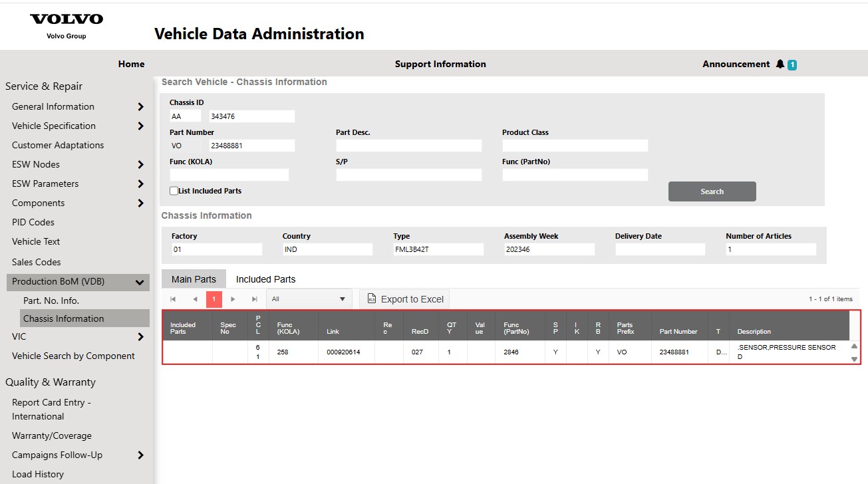Viewport: 868px width, 484px height.
Task: Select Link cell value 000920614
Action: tap(343, 352)
